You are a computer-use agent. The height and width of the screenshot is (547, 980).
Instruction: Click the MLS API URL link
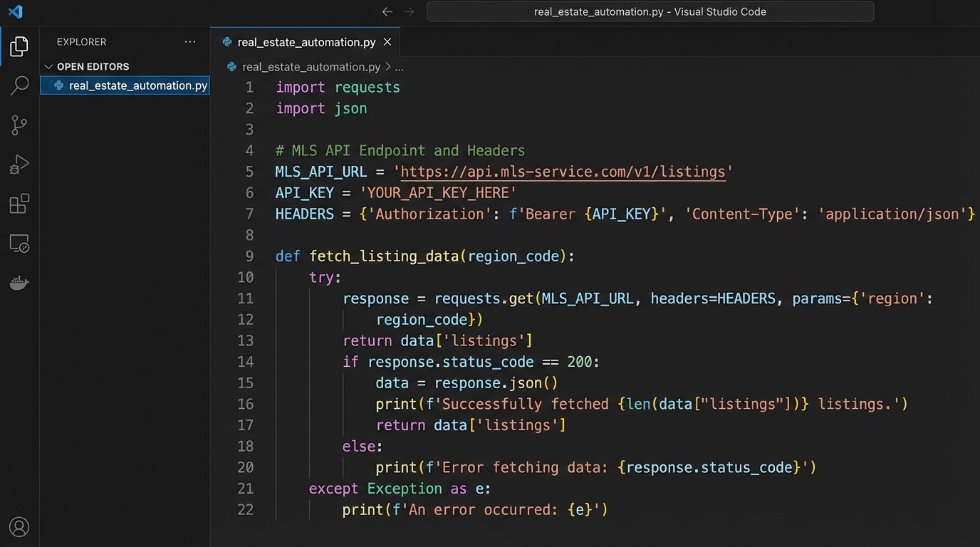click(563, 172)
